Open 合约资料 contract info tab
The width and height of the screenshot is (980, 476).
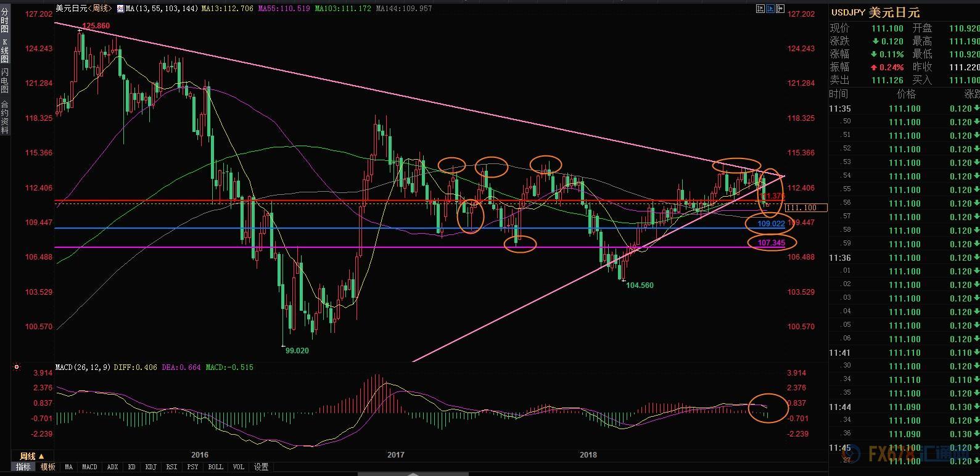click(x=5, y=117)
